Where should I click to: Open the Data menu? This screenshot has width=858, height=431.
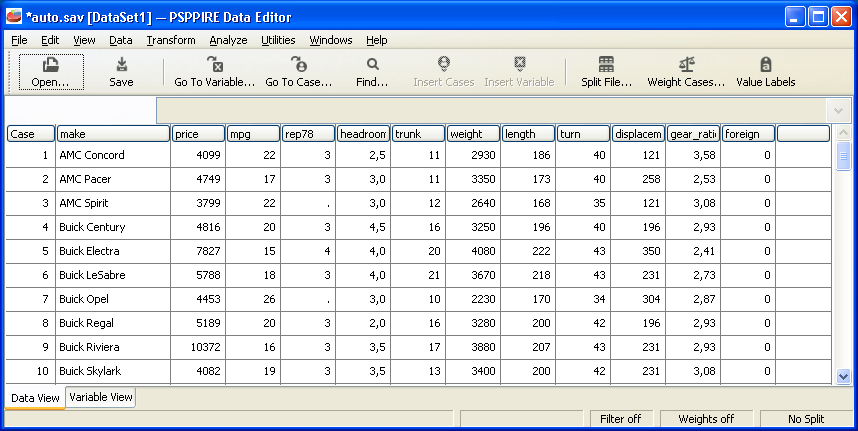pos(120,40)
